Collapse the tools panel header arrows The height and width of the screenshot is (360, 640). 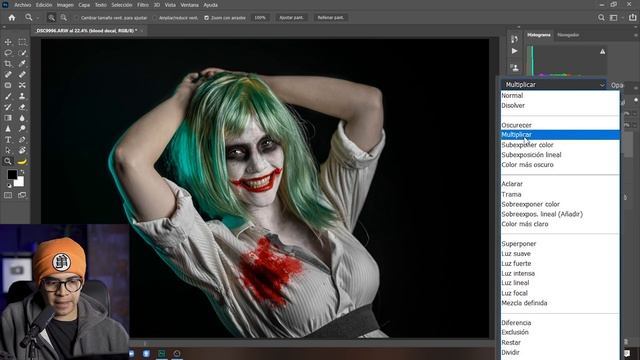pos(4,27)
